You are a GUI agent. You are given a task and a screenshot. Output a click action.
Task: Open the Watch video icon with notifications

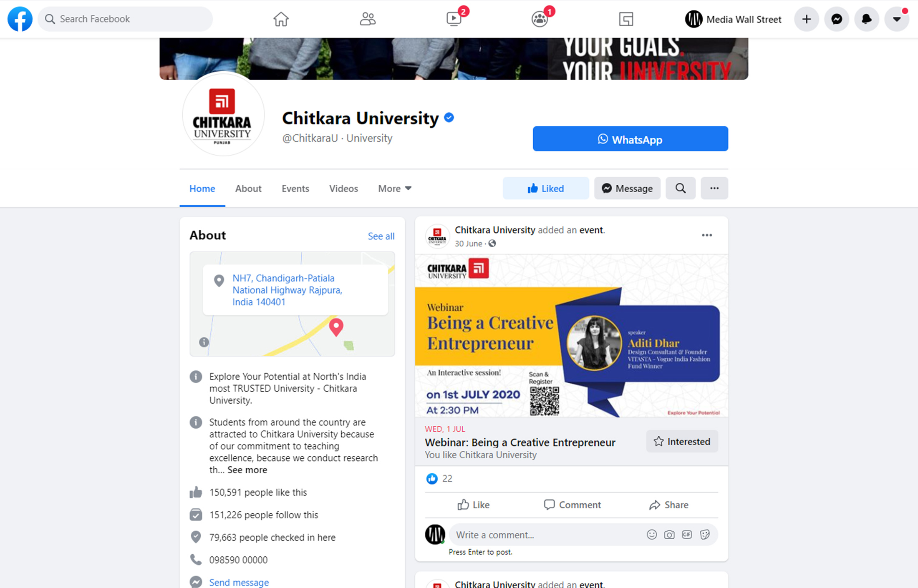click(x=454, y=19)
